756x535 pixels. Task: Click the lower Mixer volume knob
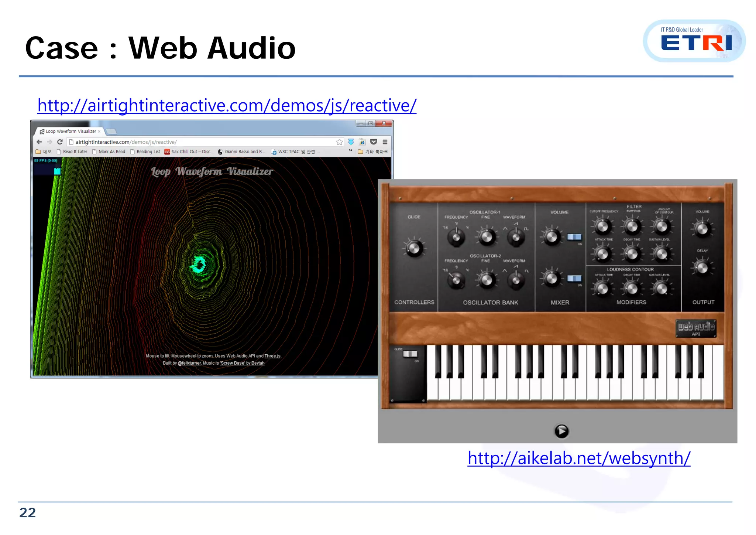(551, 278)
